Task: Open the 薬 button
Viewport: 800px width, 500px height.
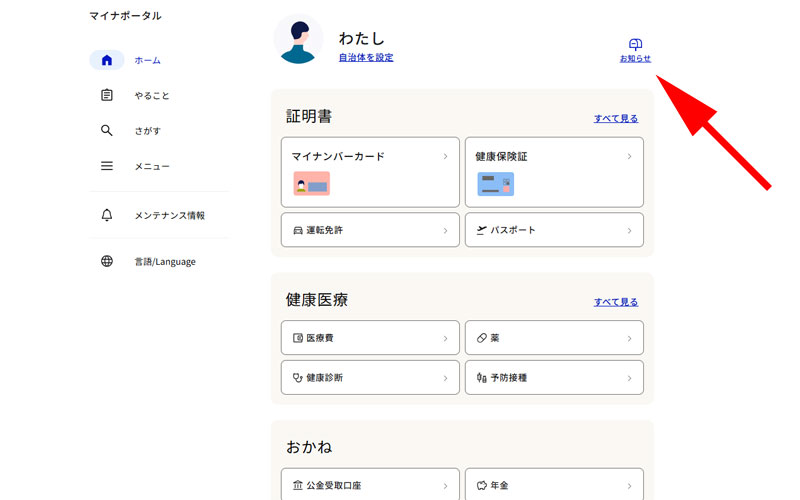Action: coord(554,338)
